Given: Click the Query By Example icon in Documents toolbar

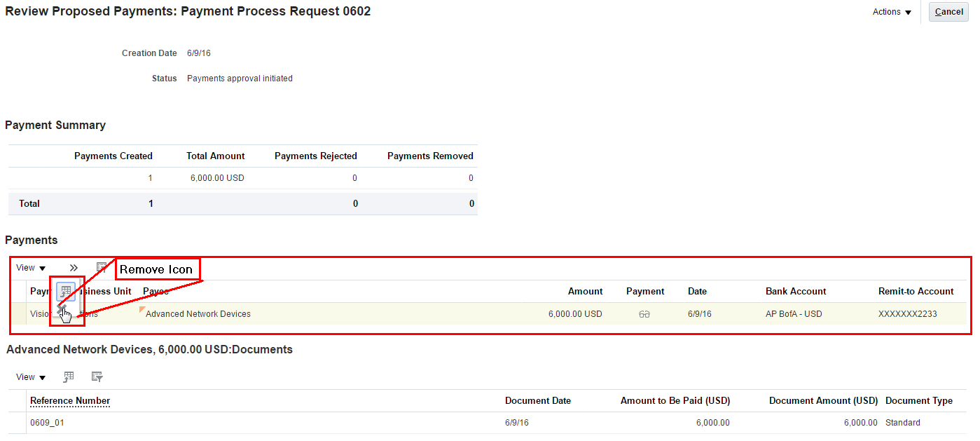Looking at the screenshot, I should [x=97, y=377].
